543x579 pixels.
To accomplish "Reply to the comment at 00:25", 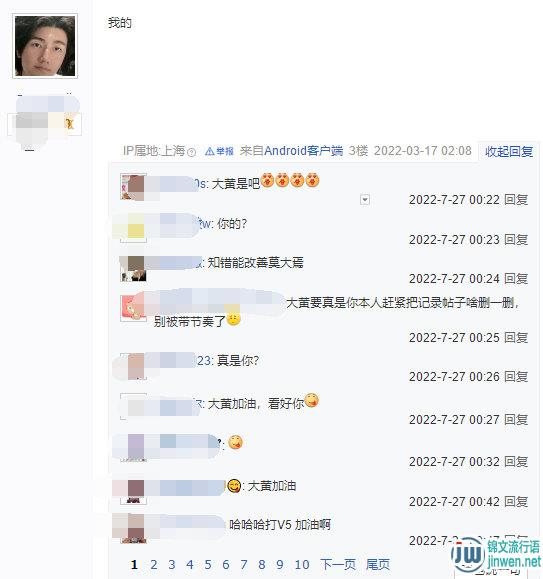I will point(516,338).
